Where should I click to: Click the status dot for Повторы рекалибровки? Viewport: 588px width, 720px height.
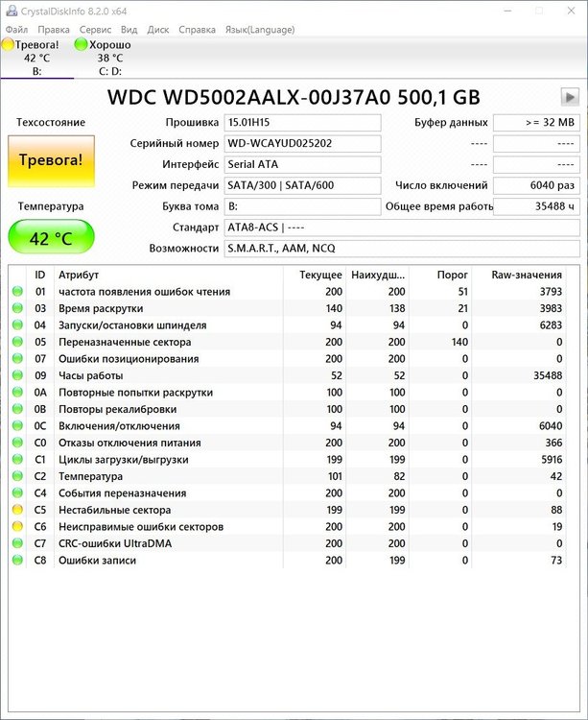tap(17, 409)
